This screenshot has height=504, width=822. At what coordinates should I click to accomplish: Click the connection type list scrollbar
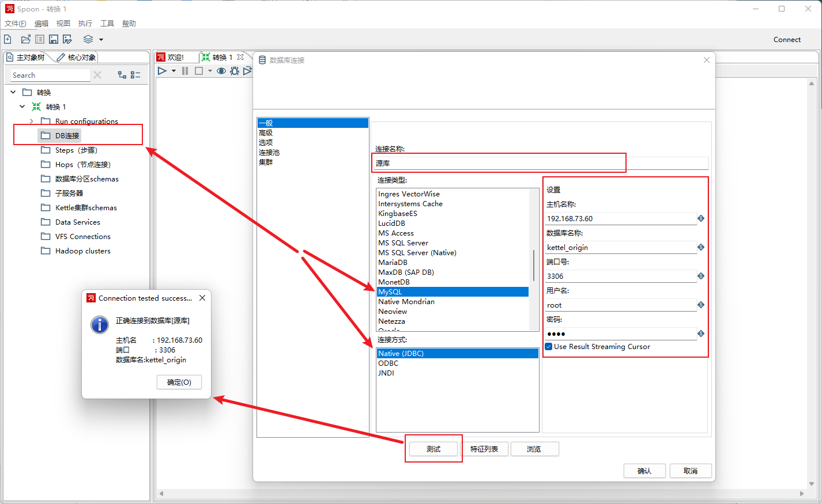coord(534,265)
